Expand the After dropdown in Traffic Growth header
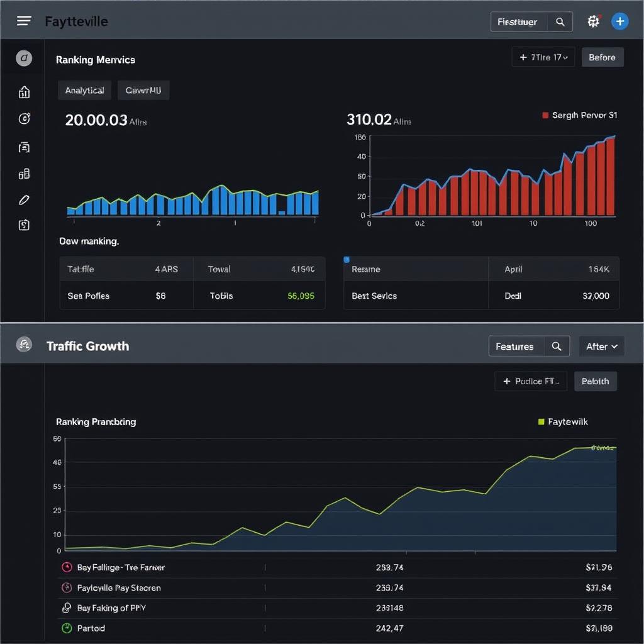 (601, 346)
